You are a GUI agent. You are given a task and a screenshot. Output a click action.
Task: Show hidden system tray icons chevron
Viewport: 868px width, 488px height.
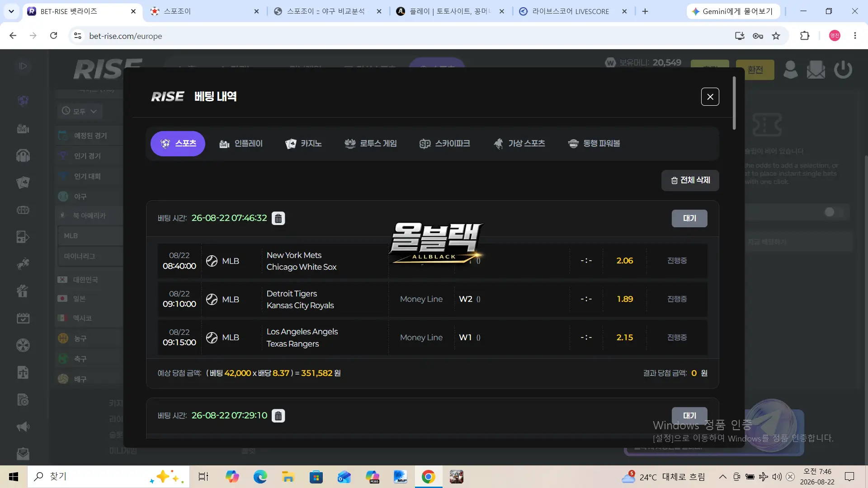[x=722, y=477]
